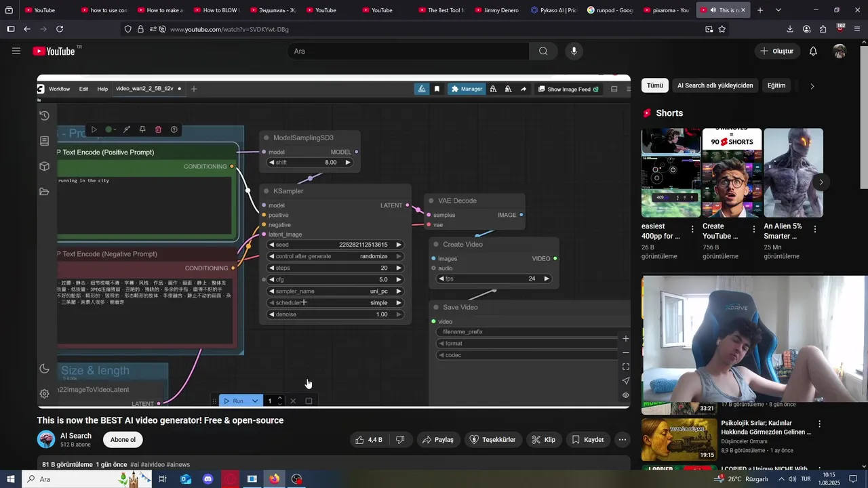
Task: Bookmark this page with star icon
Action: 722,29
